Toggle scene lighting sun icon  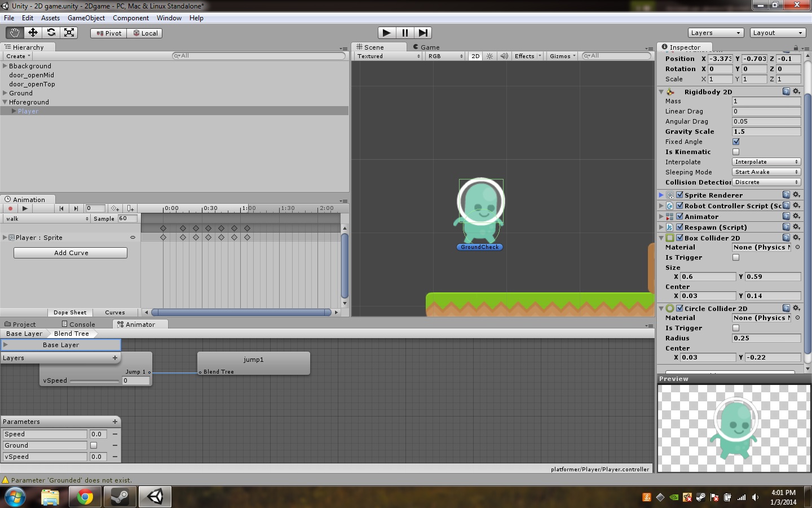point(490,56)
